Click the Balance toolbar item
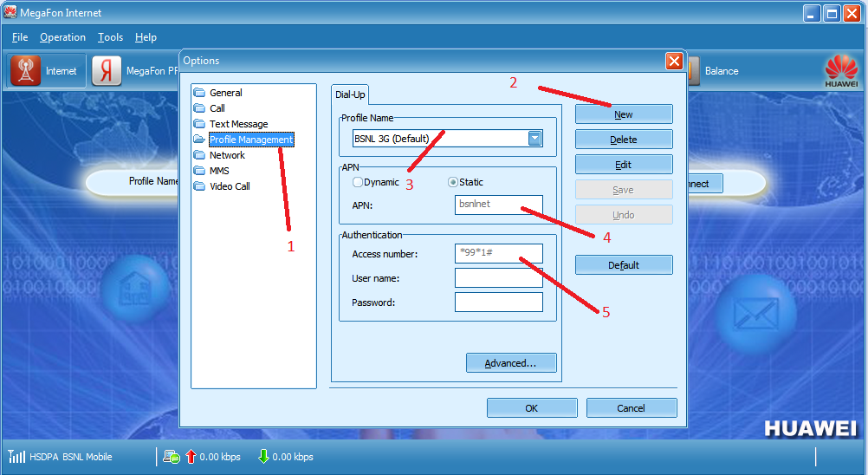Viewport: 868px width, 475px height. (722, 71)
